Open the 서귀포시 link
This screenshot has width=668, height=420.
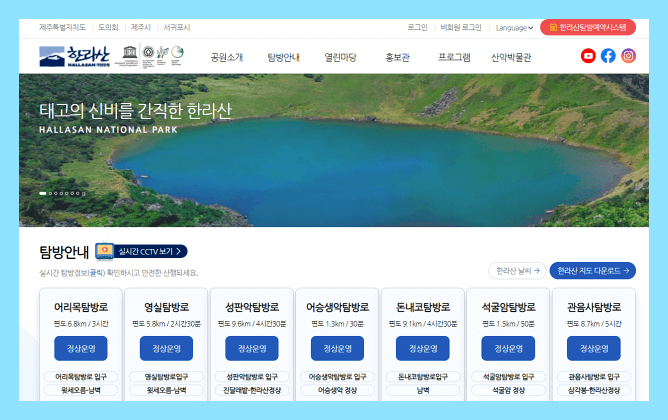[x=177, y=27]
